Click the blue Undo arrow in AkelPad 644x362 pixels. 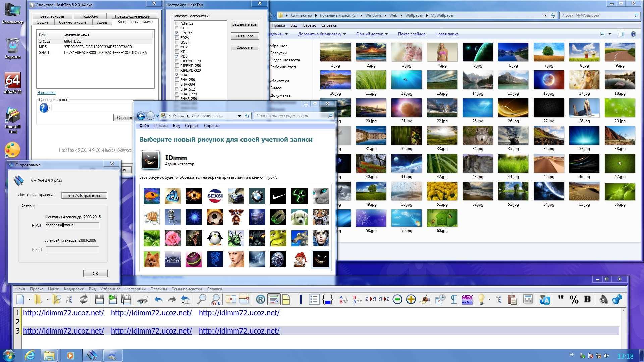point(158,299)
